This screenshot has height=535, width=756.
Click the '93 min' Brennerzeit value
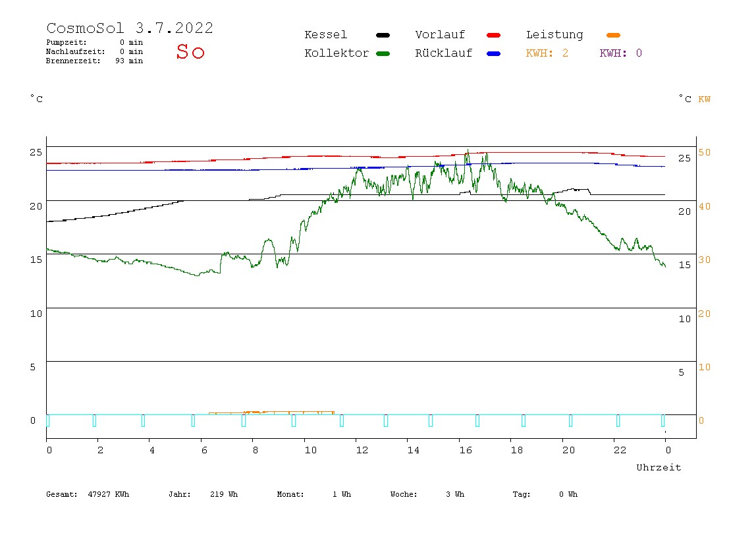128,61
